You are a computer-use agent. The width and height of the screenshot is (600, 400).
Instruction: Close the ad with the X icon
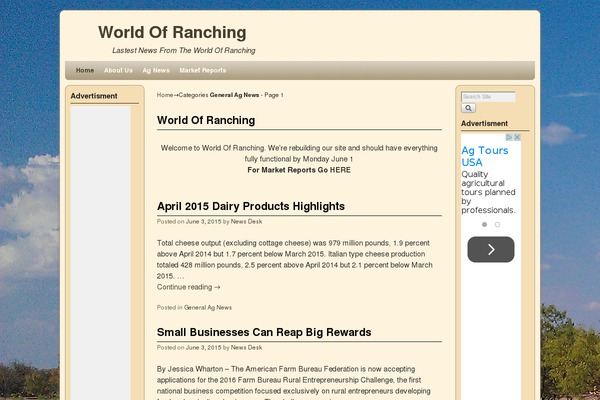coord(517,137)
